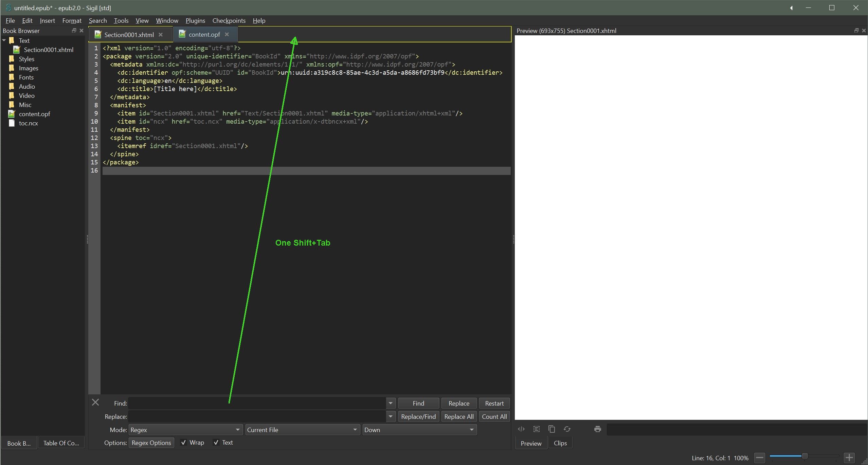
Task: Reload the preview with the refresh icon
Action: point(567,429)
